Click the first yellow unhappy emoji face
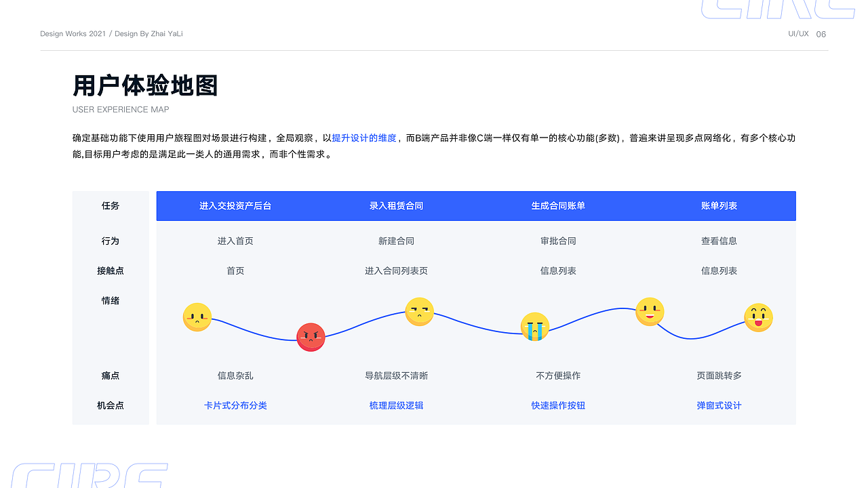This screenshot has width=868, height=488. tap(197, 317)
